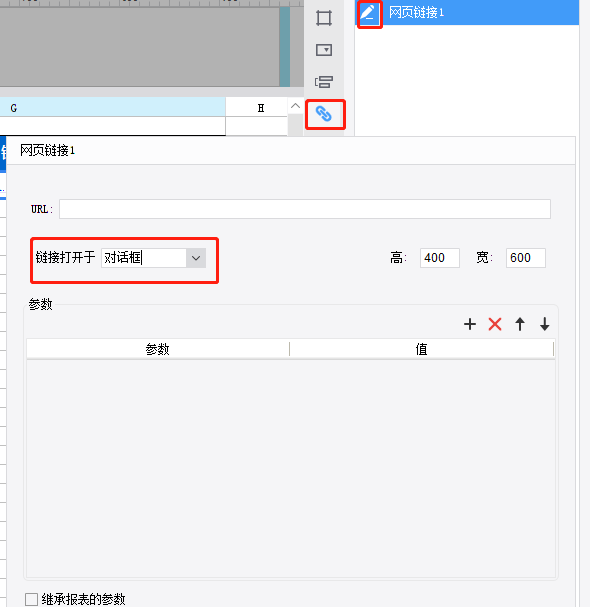This screenshot has height=607, width=590.
Task: Click the 高 height field showing 400
Action: 440,258
